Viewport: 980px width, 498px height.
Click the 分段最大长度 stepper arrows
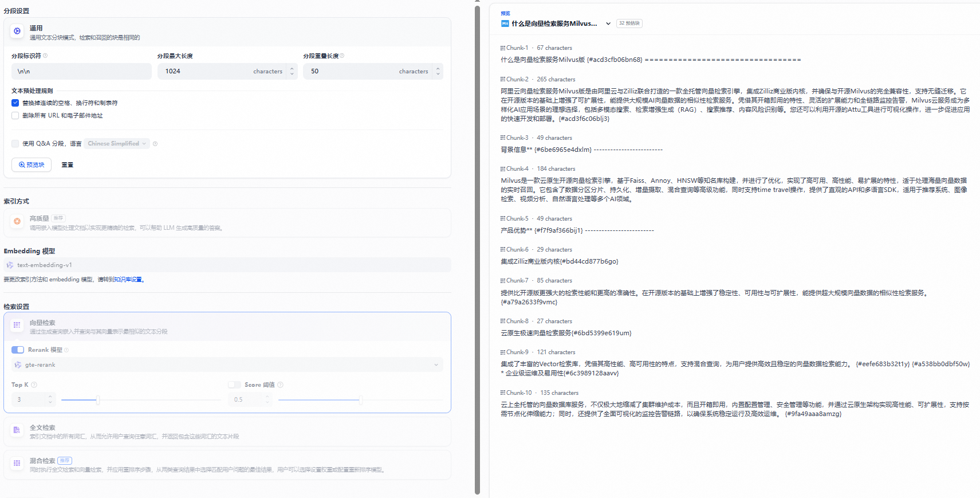(292, 72)
